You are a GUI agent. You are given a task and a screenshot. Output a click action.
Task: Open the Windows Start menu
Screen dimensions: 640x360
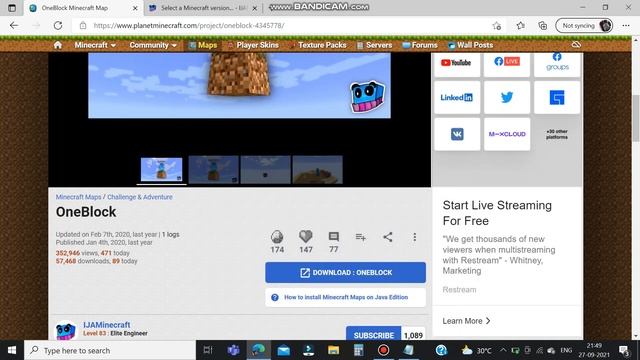12,350
